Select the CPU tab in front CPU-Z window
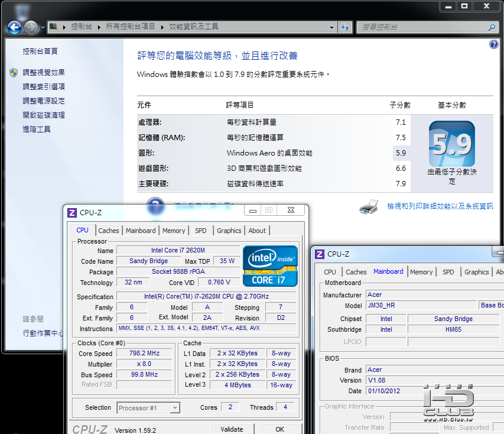Screen dimensions: 504x434 [x=82, y=231]
